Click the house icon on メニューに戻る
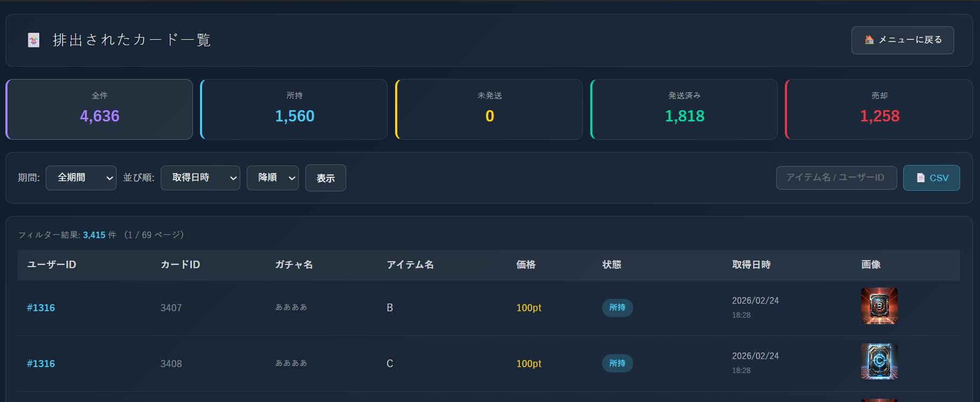The height and width of the screenshot is (402, 980). 869,40
